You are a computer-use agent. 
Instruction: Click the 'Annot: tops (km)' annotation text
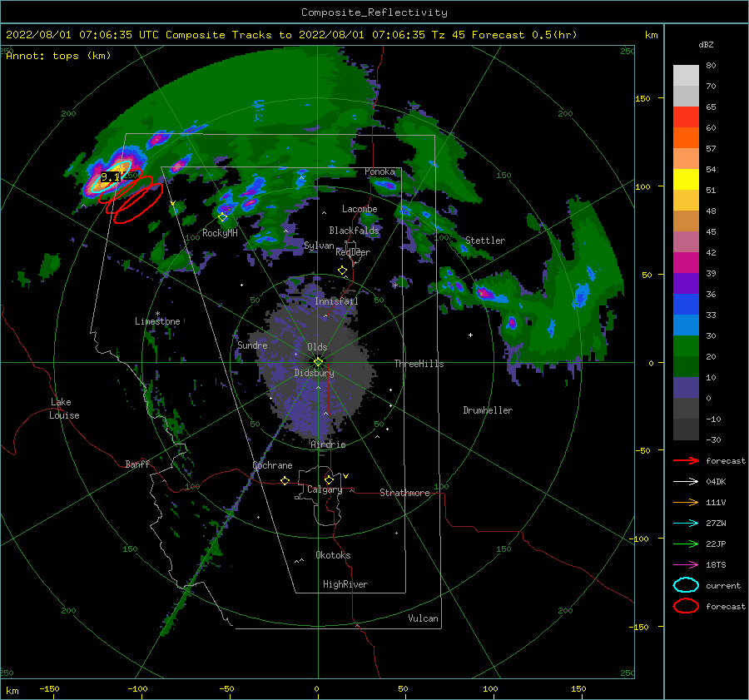tap(58, 56)
